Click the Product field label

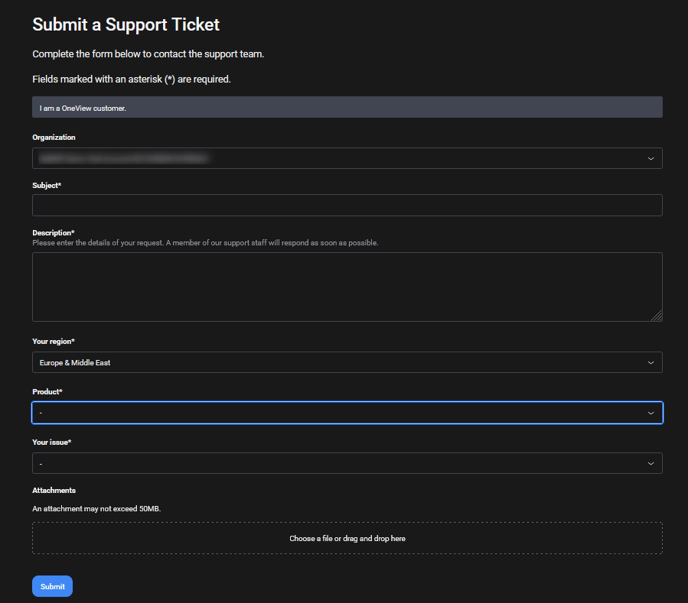pos(47,391)
